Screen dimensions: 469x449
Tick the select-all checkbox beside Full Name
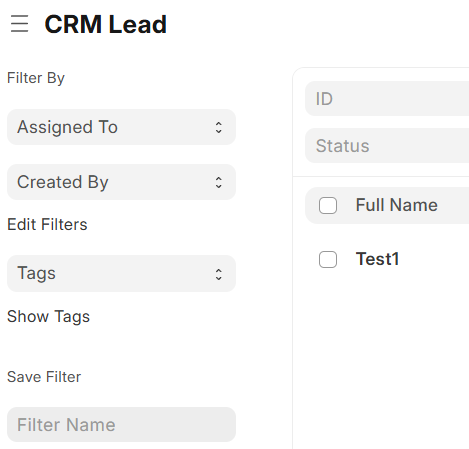tap(328, 205)
